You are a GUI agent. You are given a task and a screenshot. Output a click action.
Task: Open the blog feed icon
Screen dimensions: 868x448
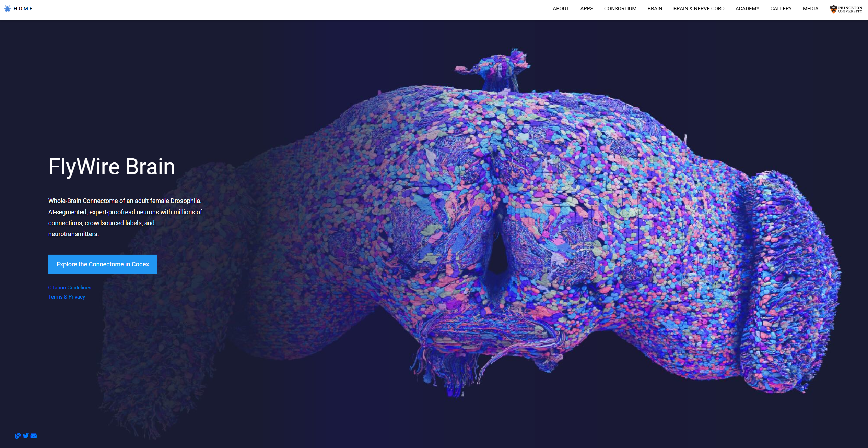(18, 436)
